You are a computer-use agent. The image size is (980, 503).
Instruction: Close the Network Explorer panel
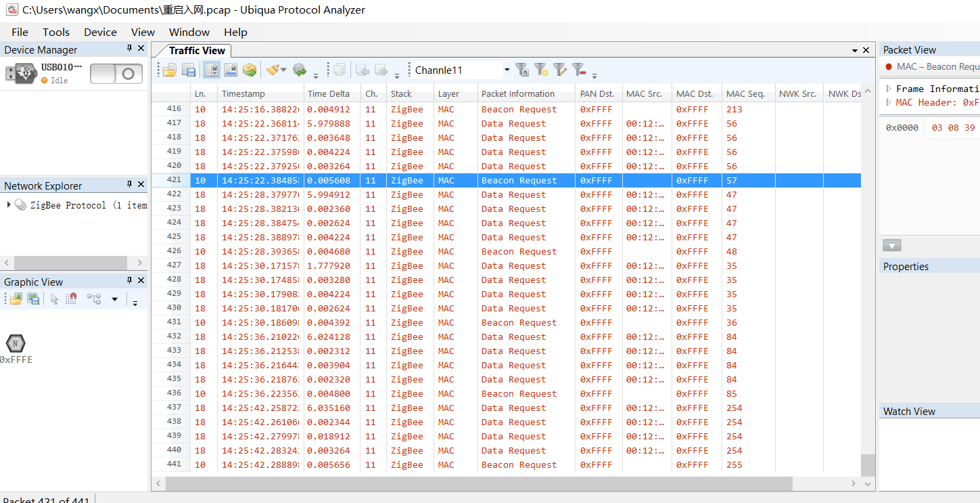[141, 185]
